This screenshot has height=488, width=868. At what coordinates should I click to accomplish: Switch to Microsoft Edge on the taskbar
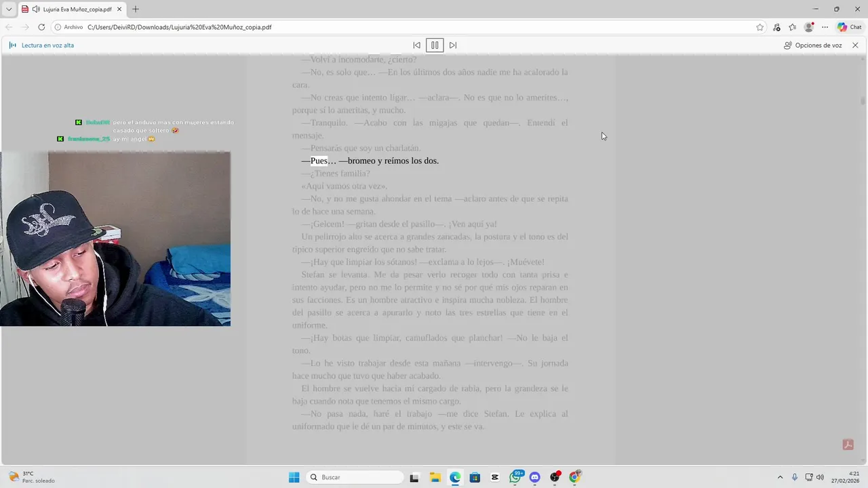(454, 477)
